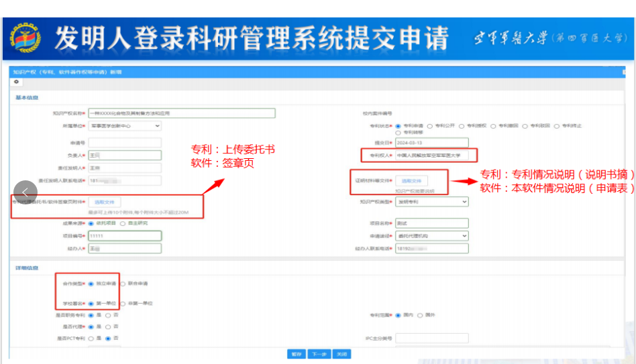This screenshot has width=636, height=364.
Task: Click the previous-slide left arrow circle
Action: [26, 192]
